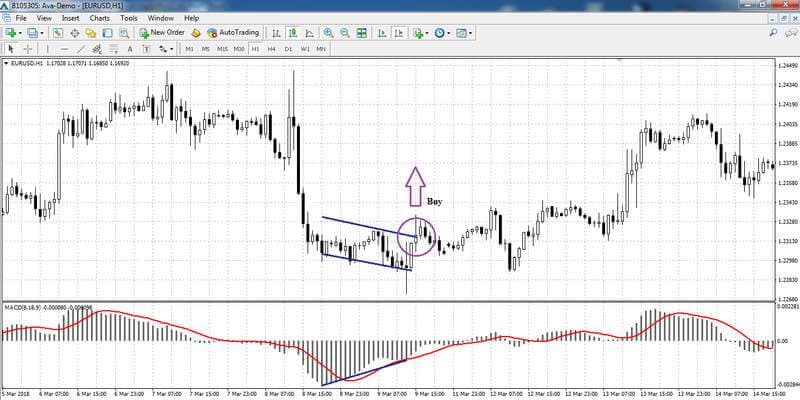Switch chart to Line Chart type
The width and height of the screenshot is (800, 400).
[310, 33]
